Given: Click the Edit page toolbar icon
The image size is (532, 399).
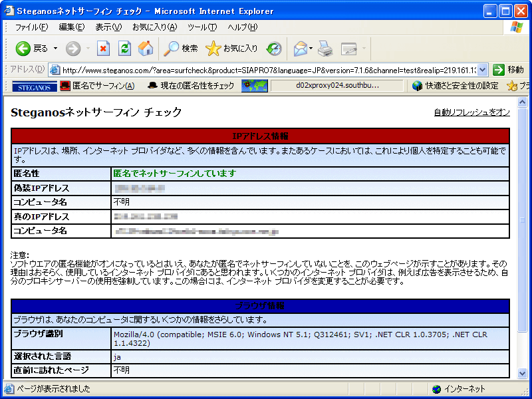Looking at the screenshot, I should [348, 49].
